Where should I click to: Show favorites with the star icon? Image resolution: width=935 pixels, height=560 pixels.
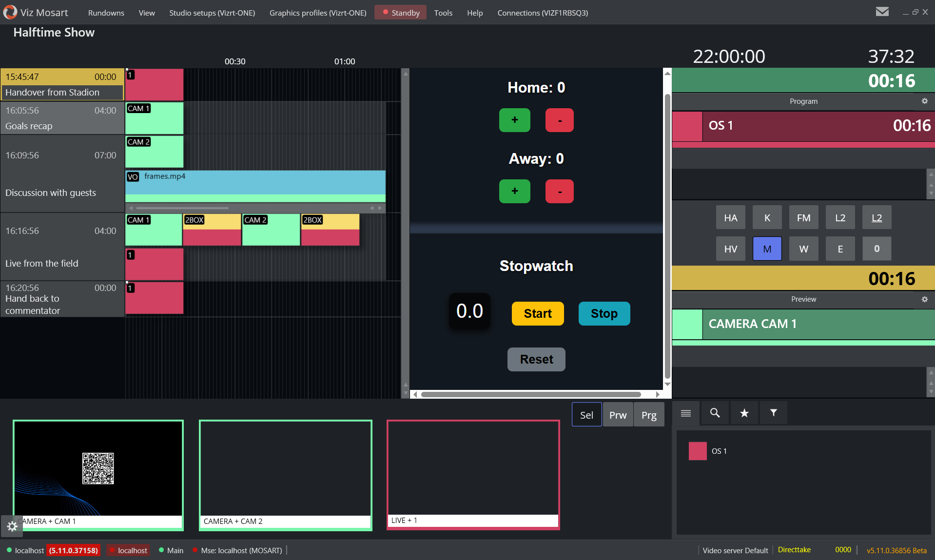pyautogui.click(x=744, y=413)
